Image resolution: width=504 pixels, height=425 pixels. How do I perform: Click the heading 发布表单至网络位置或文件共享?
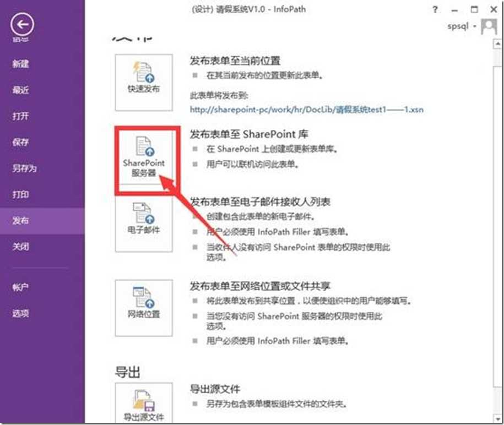[x=260, y=286]
